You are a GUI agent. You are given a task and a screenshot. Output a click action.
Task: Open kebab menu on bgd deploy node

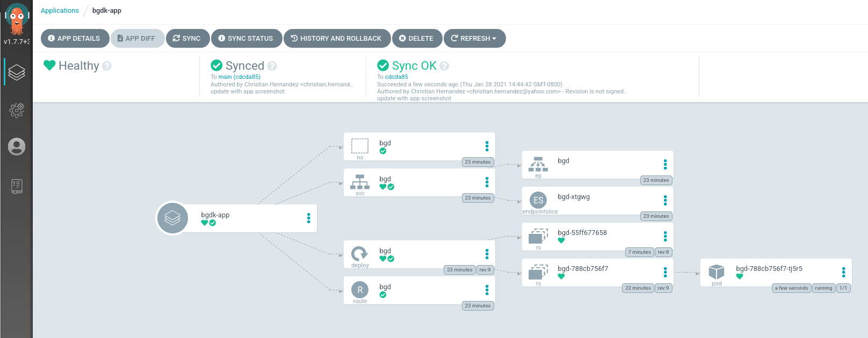point(487,254)
